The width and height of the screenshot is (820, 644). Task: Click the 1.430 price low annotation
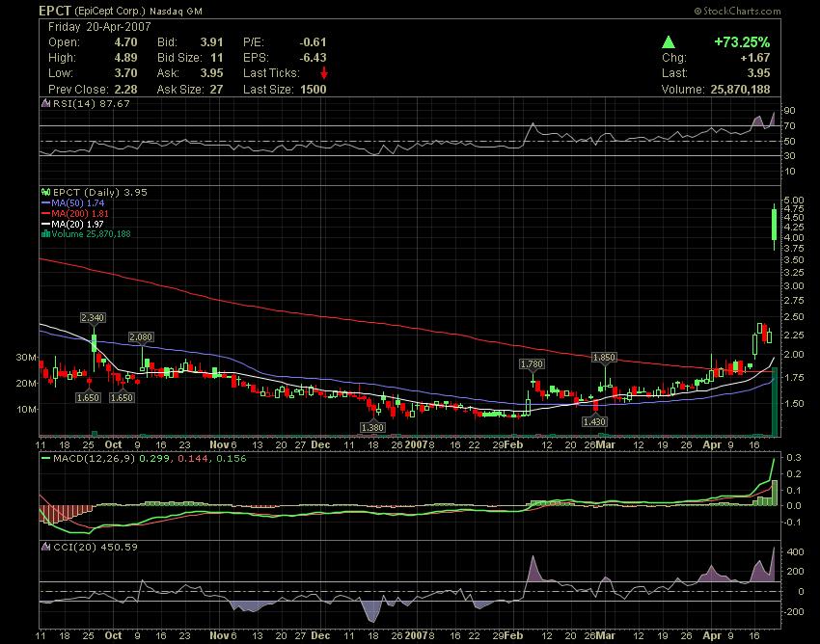tap(594, 420)
